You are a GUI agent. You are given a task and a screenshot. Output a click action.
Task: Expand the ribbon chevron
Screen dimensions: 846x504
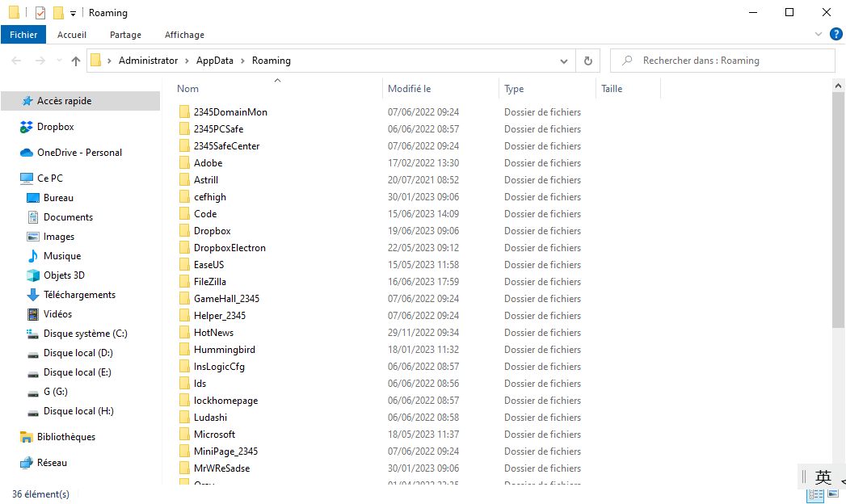[818, 35]
